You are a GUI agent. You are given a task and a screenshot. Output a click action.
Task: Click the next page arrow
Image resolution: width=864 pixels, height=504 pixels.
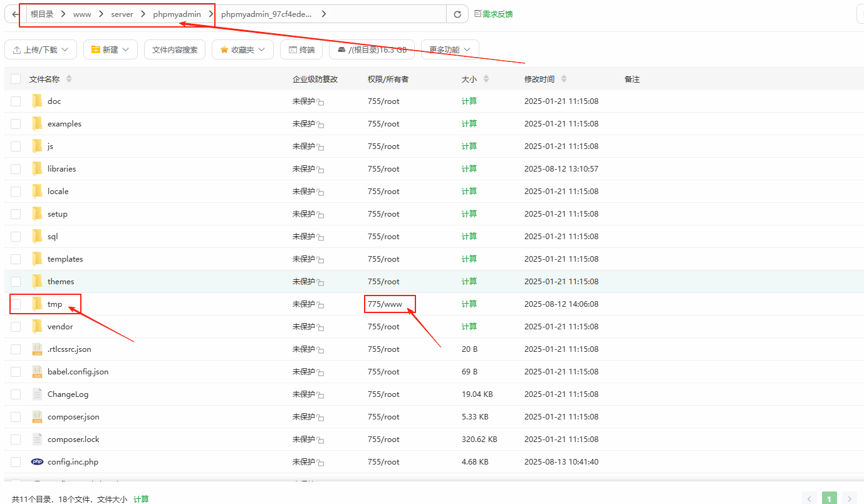coord(849,498)
